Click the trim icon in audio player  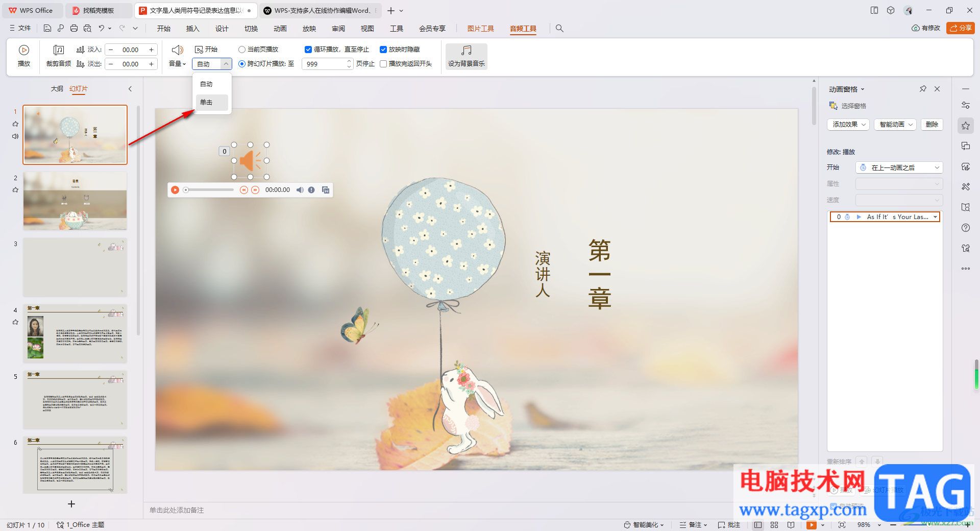tap(326, 190)
